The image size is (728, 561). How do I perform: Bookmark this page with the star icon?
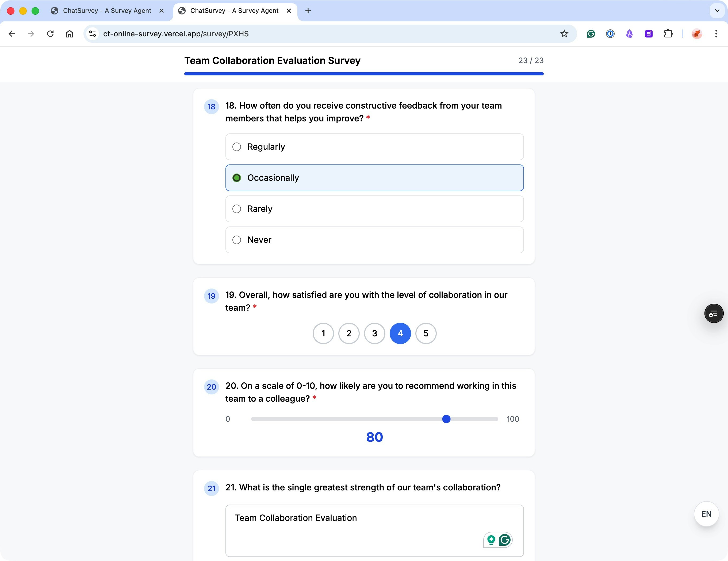point(564,33)
